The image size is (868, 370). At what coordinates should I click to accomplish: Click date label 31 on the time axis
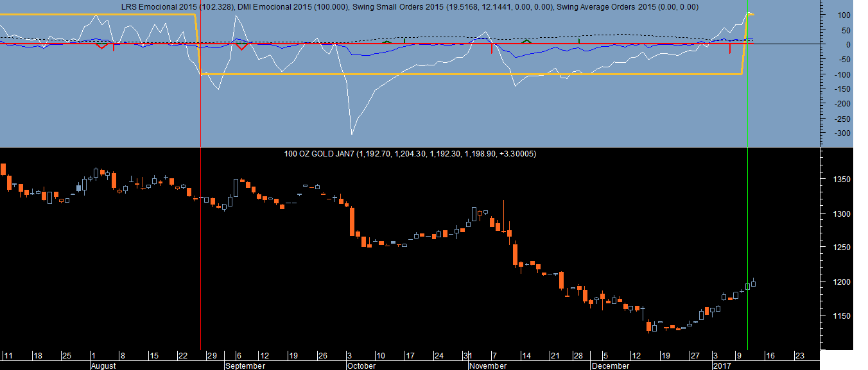(x=468, y=356)
